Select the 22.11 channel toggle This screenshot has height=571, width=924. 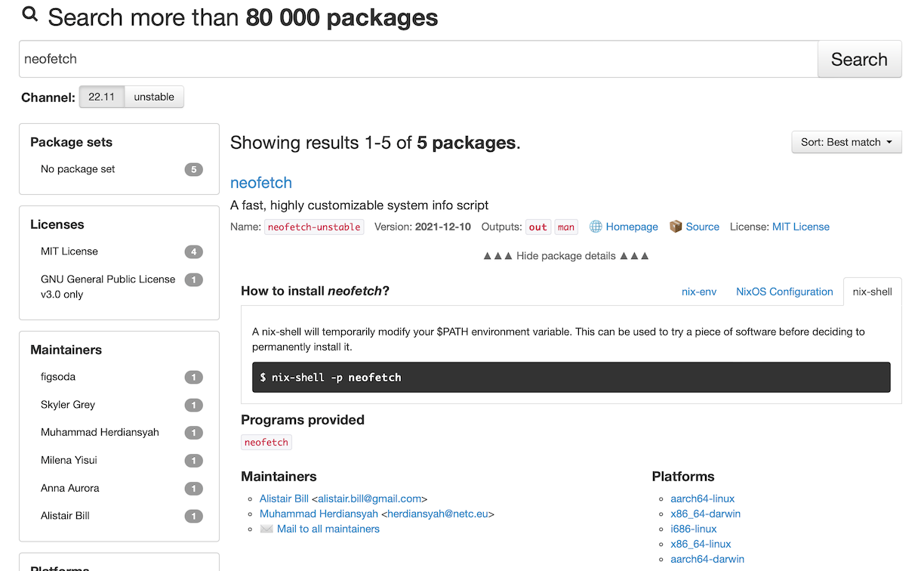(x=101, y=97)
